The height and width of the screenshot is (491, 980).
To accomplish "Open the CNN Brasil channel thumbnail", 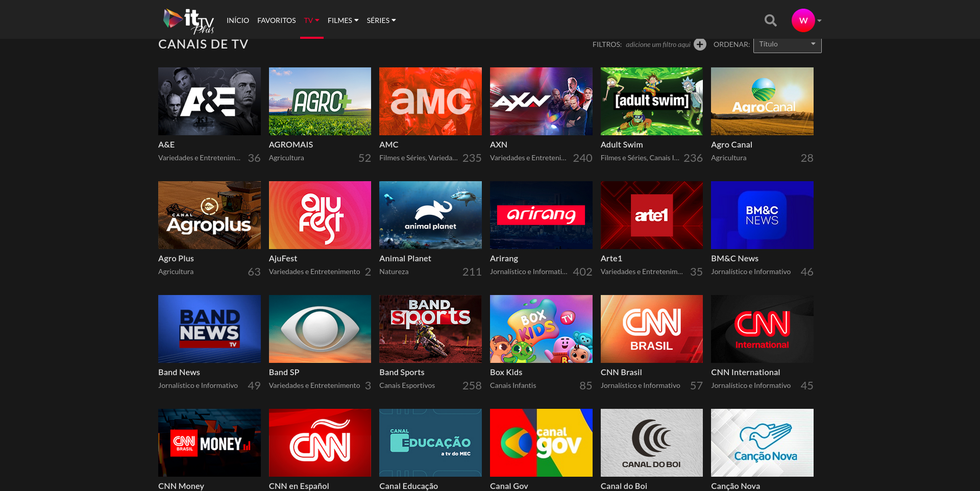I will (652, 329).
